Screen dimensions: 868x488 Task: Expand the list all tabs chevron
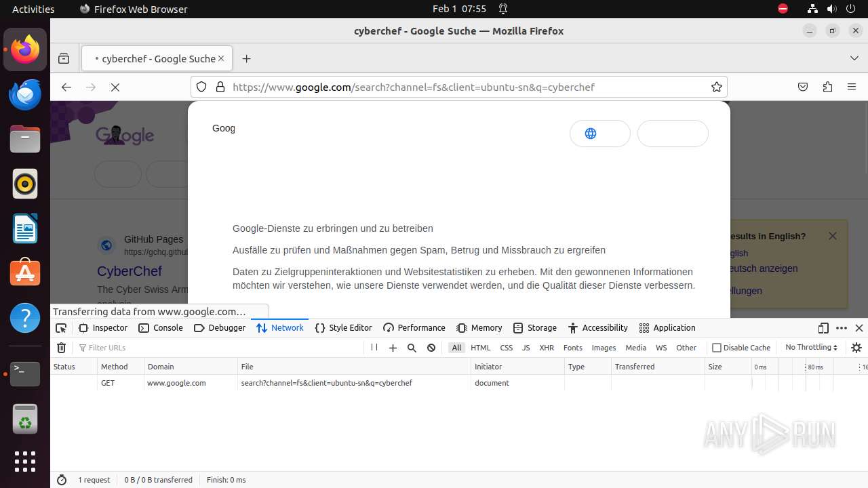coord(854,59)
